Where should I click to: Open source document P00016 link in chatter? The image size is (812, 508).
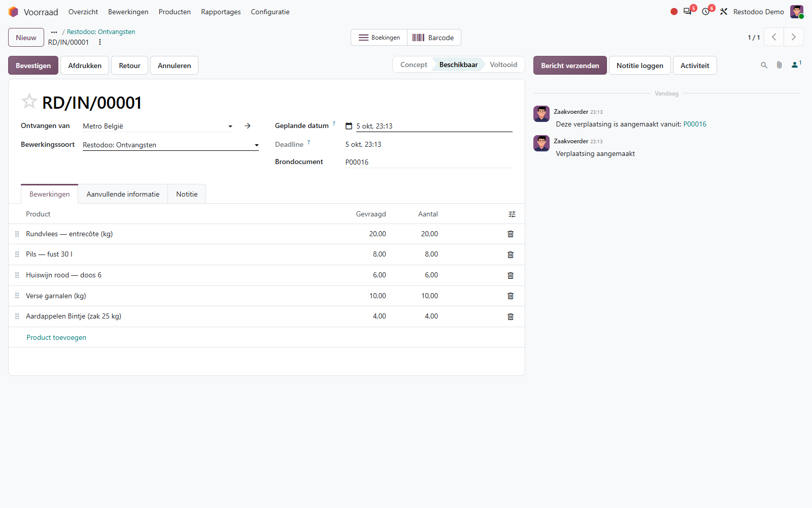click(x=695, y=124)
